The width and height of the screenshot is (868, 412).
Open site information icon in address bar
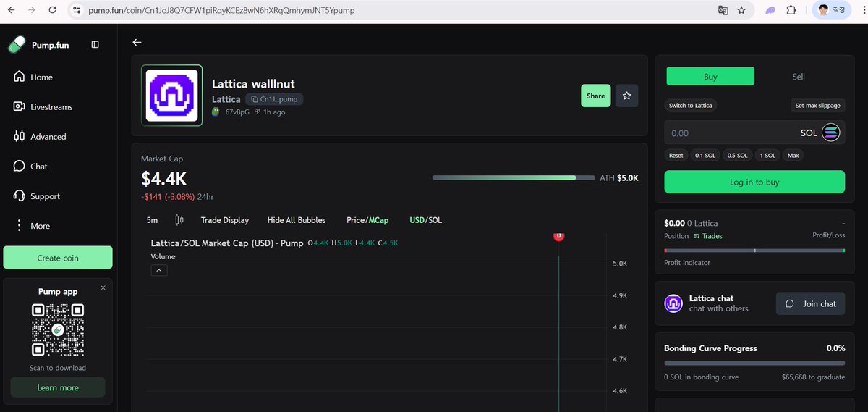pyautogui.click(x=77, y=11)
